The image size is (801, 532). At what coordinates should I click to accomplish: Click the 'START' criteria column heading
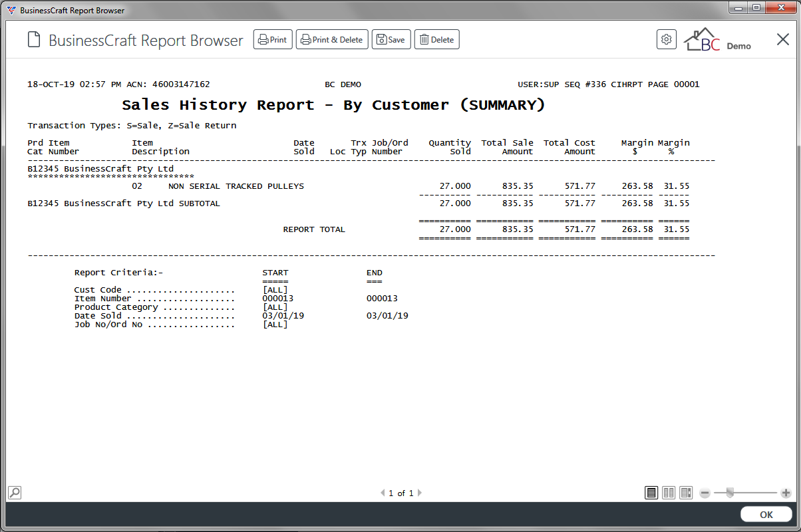coord(275,273)
